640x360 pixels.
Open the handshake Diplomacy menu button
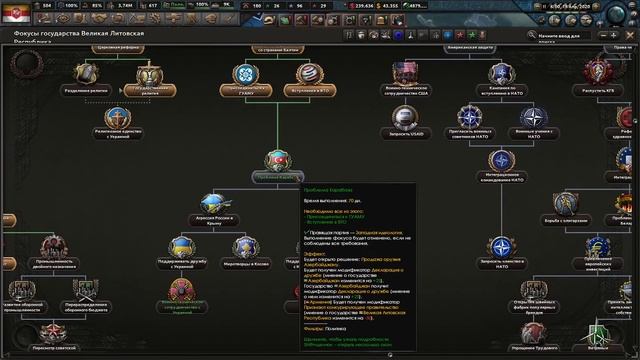[99, 18]
